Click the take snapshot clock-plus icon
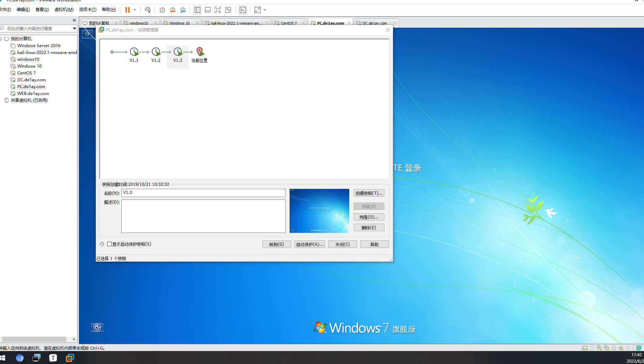 click(162, 10)
